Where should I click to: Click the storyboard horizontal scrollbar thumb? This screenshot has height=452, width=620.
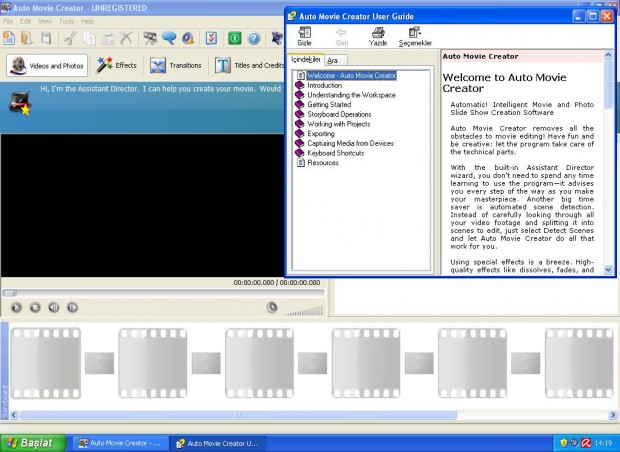[x=238, y=415]
